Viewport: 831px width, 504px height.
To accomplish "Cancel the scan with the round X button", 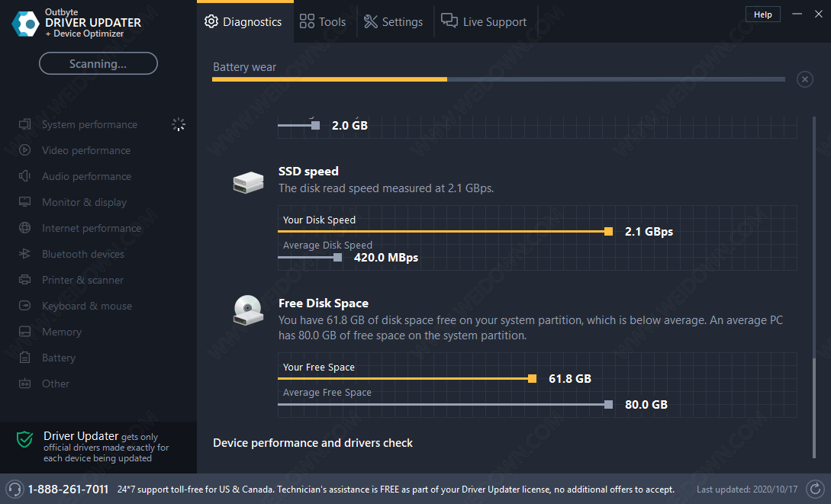I will pyautogui.click(x=804, y=79).
